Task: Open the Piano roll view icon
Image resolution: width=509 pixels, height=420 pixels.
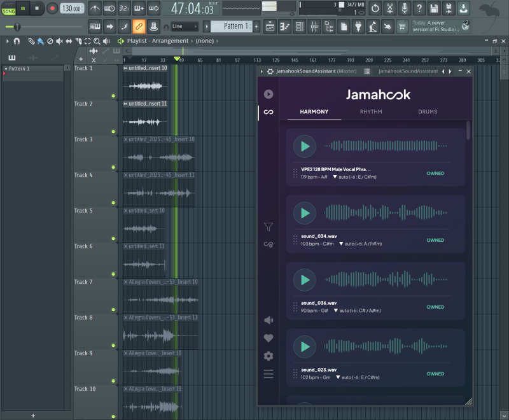Action: [284, 26]
